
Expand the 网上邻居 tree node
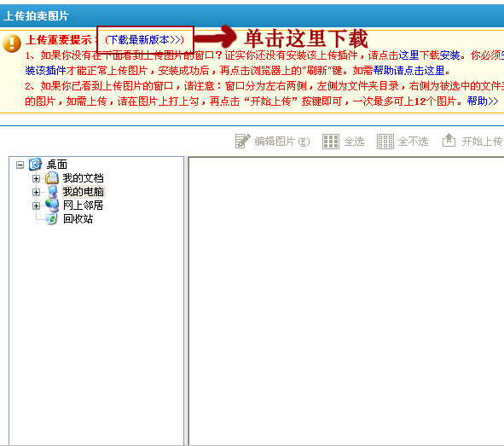[36, 206]
